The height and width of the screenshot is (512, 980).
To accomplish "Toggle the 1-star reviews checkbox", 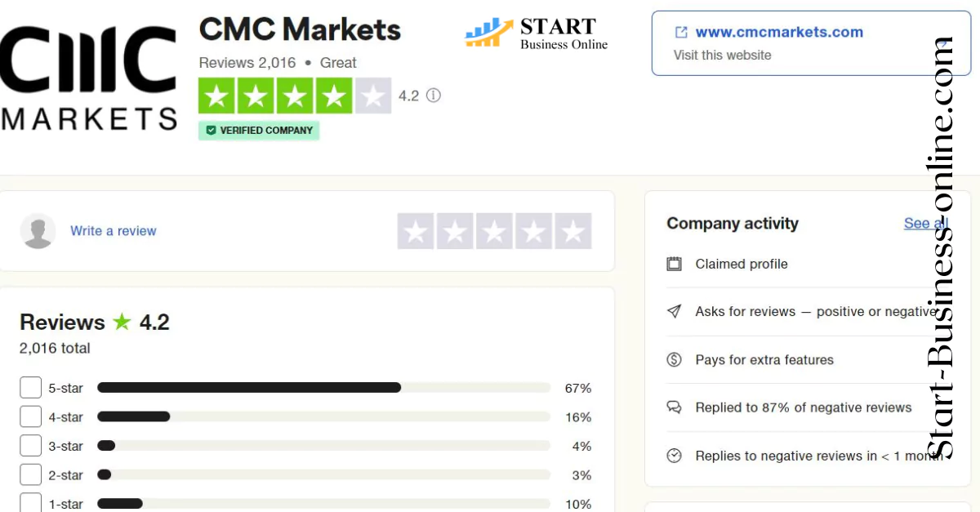I will [30, 503].
